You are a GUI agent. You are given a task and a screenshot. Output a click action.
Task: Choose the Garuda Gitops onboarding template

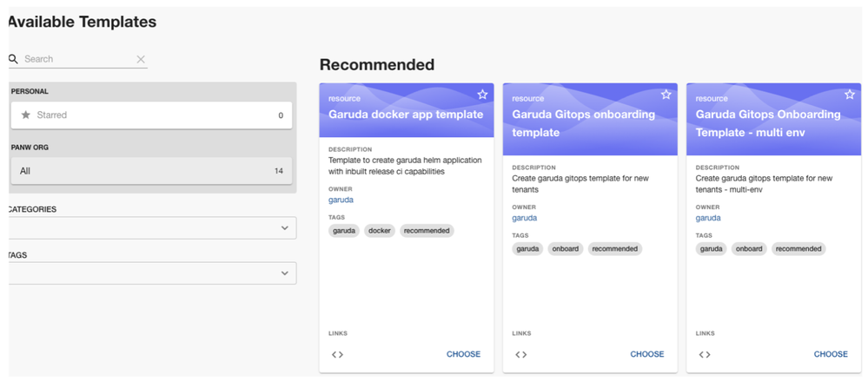tap(647, 354)
